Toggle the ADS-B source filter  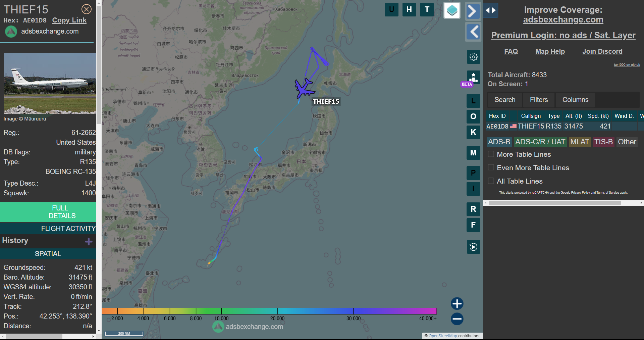[x=499, y=142]
